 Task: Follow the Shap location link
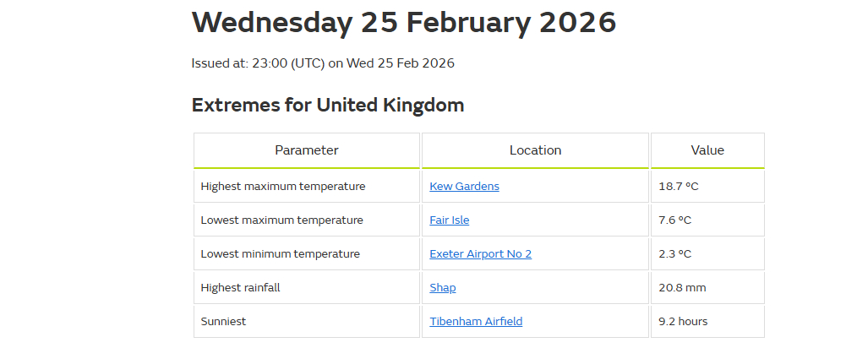point(442,287)
